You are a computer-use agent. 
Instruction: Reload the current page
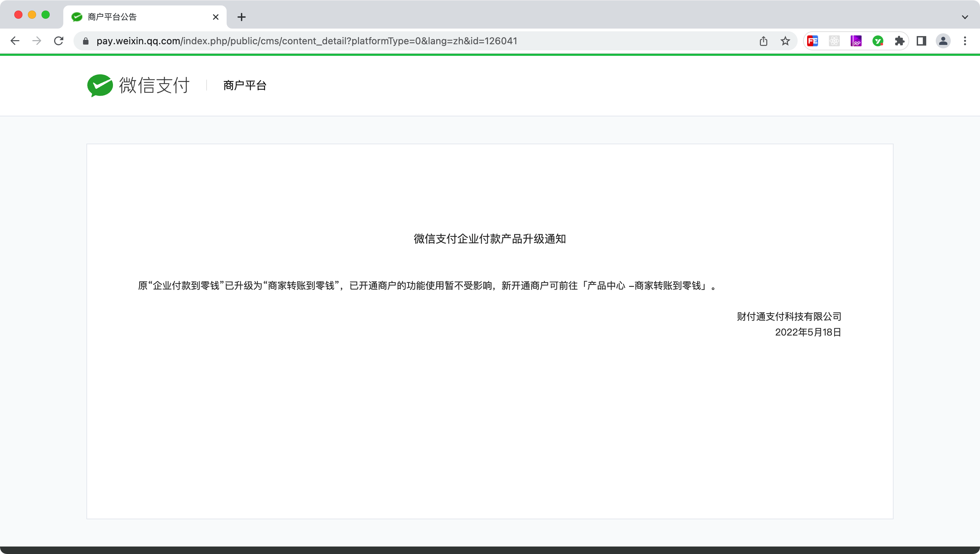pos(59,41)
